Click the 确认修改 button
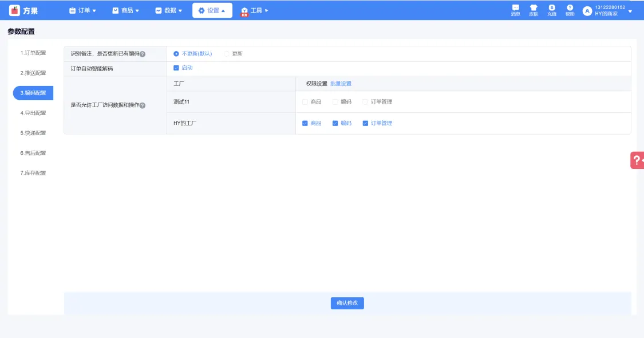Viewport: 644px width, 338px height. click(x=347, y=303)
